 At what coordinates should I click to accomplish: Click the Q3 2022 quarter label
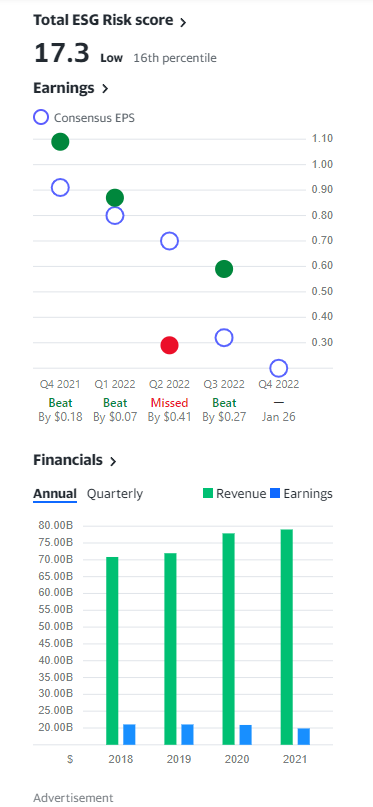tap(224, 384)
